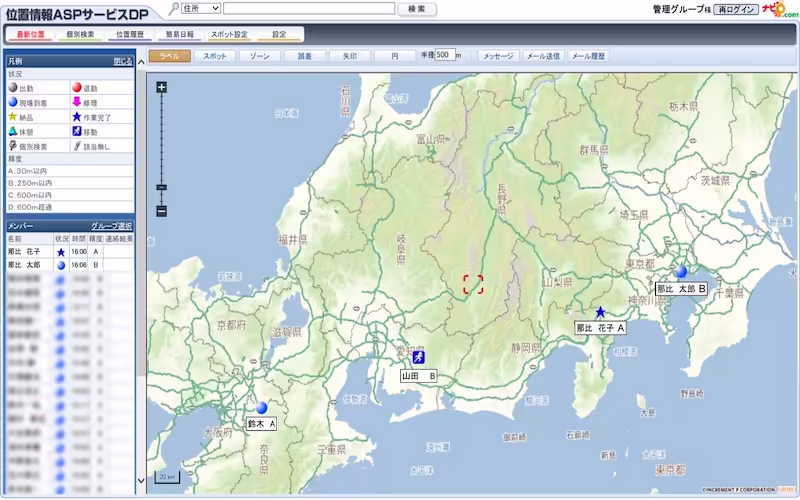Toggle the ラベル label display button

[169, 56]
